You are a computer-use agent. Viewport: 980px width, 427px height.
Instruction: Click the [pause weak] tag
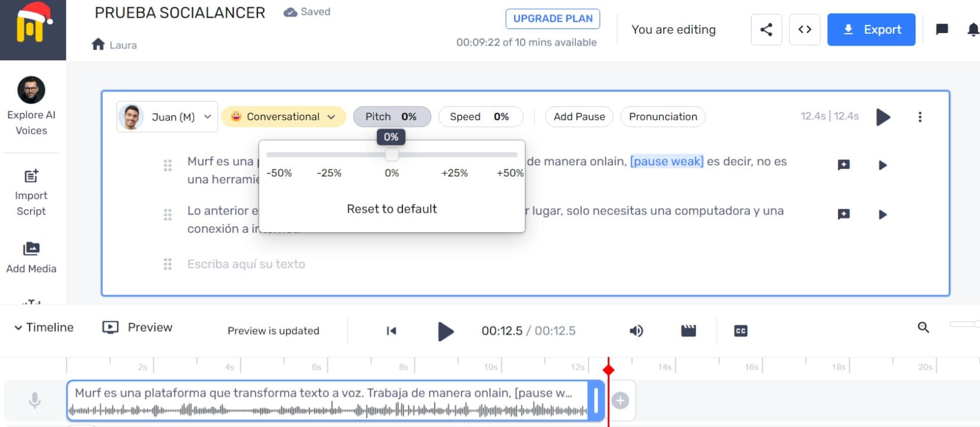point(667,161)
